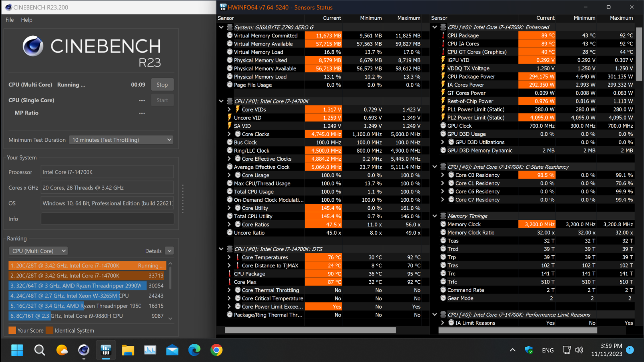Open taskbar Search
The height and width of the screenshot is (362, 644).
click(39, 350)
